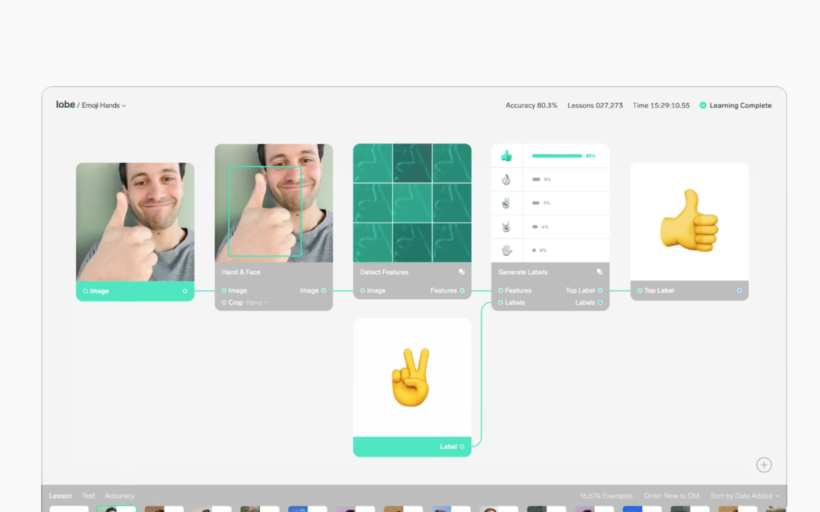The image size is (820, 512).
Task: Click the Label node output connector
Action: click(462, 447)
